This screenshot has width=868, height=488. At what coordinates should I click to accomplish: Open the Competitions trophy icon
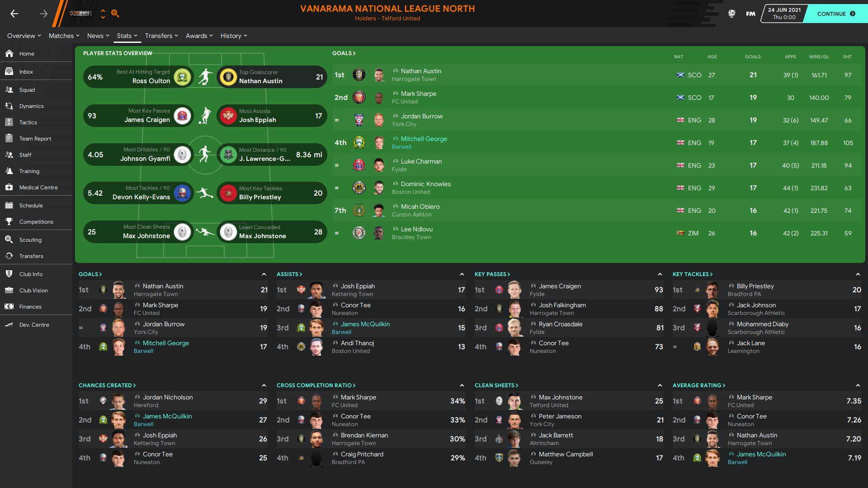(9, 221)
